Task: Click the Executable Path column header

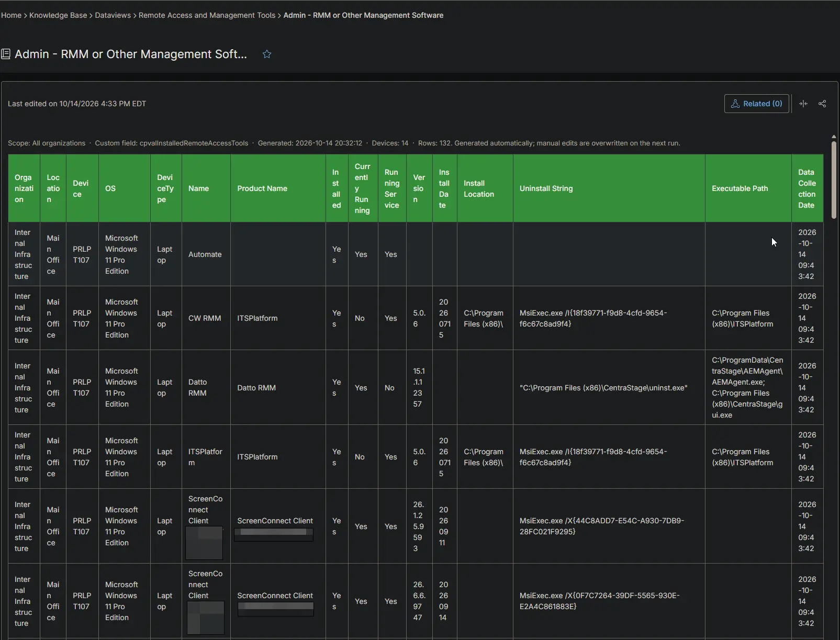Action: click(x=748, y=188)
